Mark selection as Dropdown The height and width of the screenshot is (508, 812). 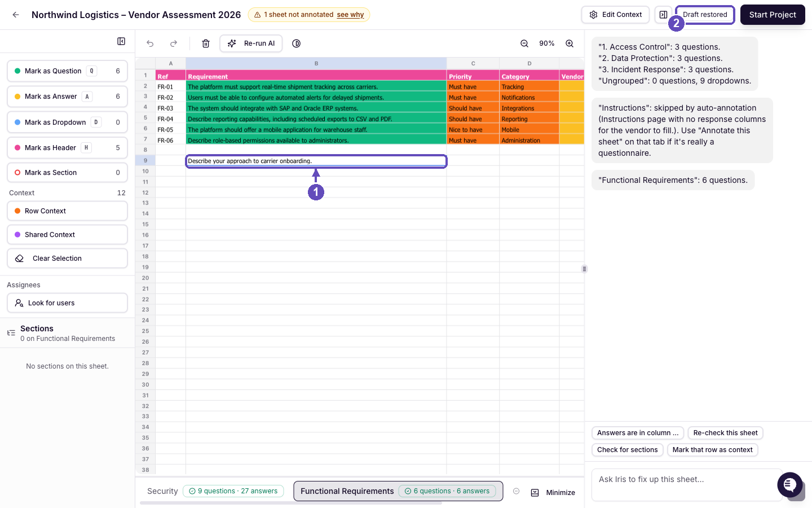67,122
